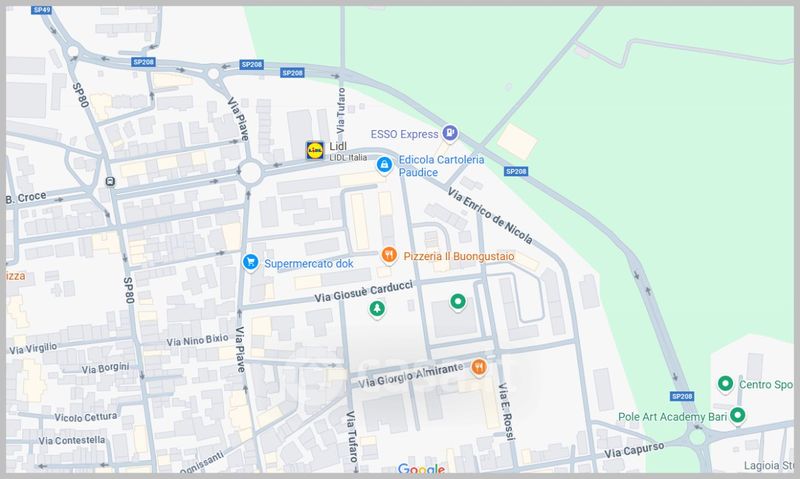Select Pizzeria Il Buongustaio restaurant icon

pyautogui.click(x=389, y=256)
